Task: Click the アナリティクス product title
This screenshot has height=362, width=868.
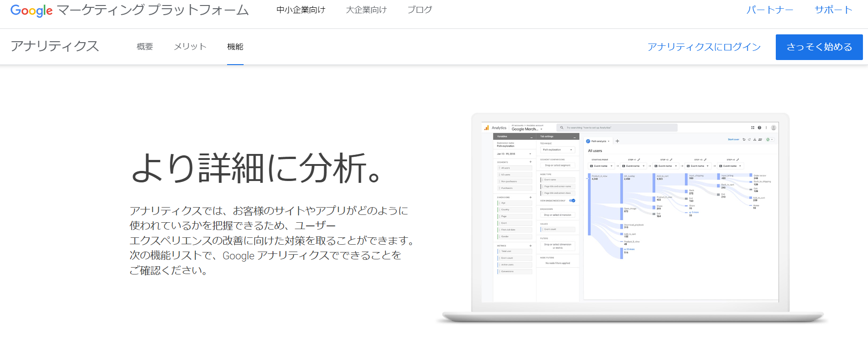Action: tap(55, 46)
